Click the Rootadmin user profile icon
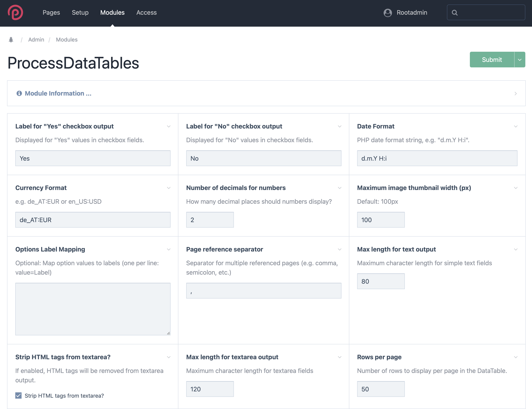 click(x=388, y=13)
